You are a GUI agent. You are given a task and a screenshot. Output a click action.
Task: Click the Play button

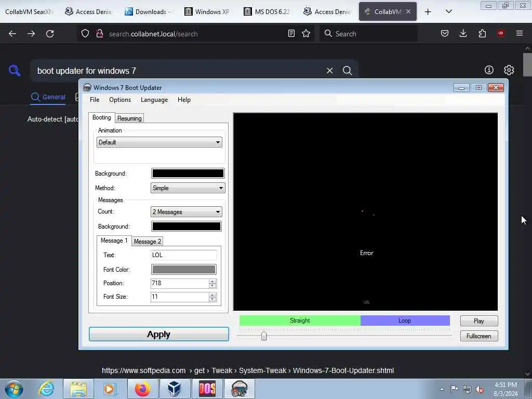tap(478, 321)
